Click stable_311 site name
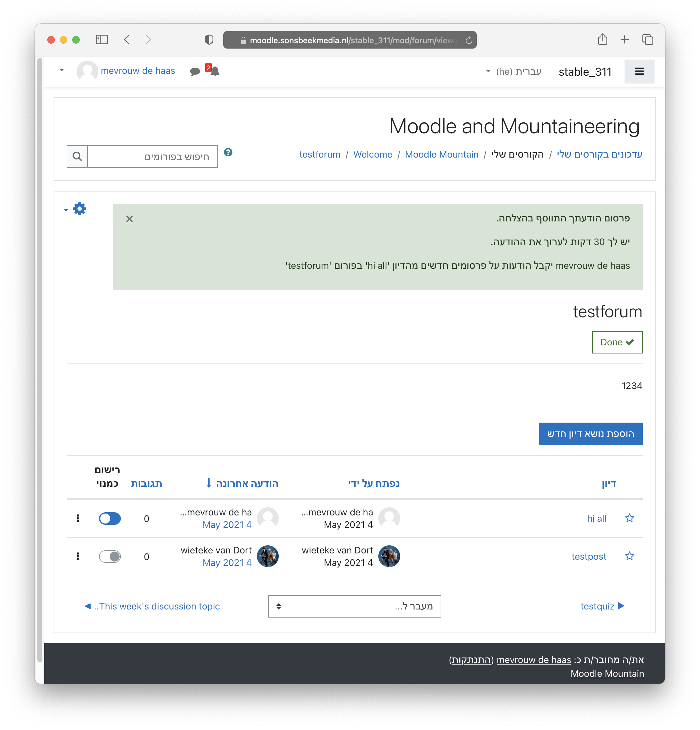This screenshot has height=730, width=700. pyautogui.click(x=584, y=72)
